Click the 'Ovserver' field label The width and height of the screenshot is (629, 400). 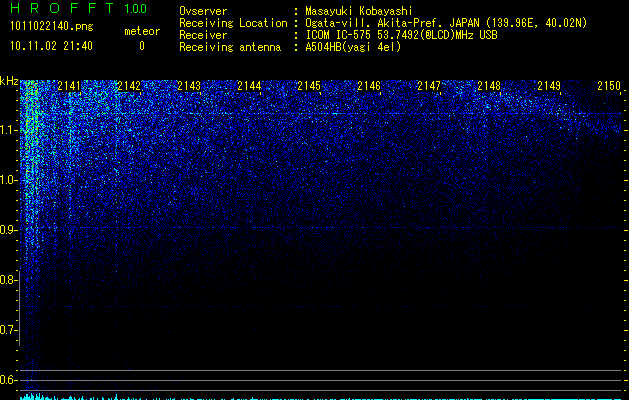[203, 11]
